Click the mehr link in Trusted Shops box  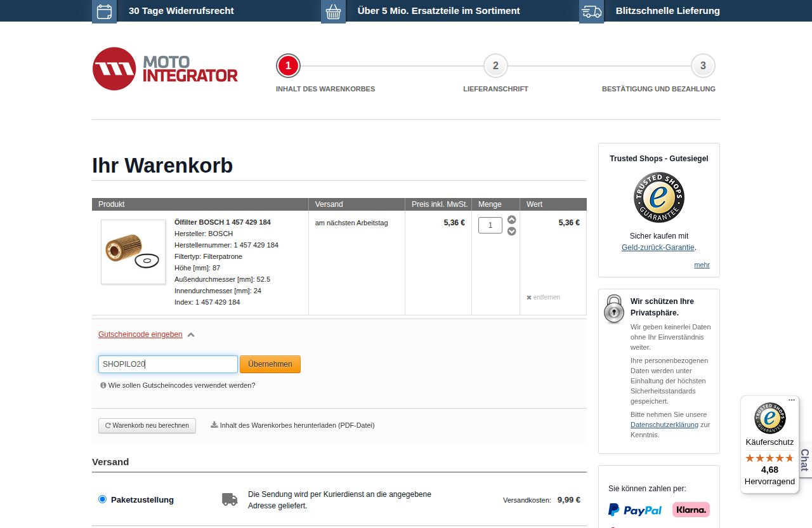702,265
